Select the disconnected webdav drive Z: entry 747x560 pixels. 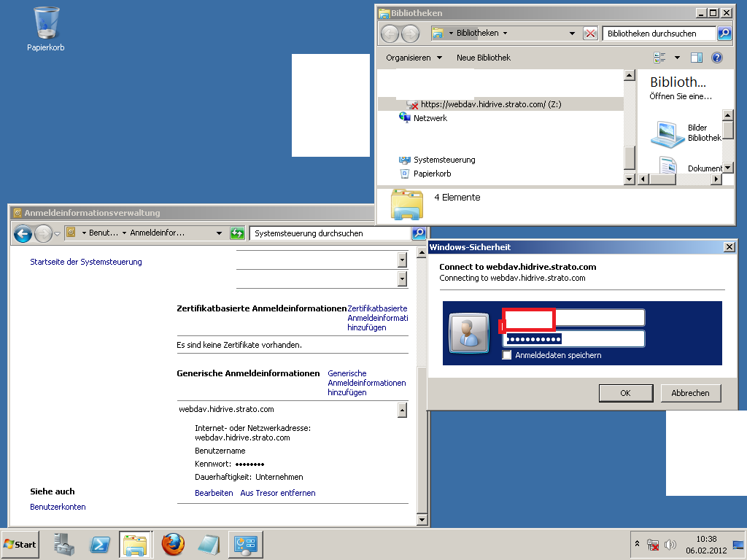point(500,104)
